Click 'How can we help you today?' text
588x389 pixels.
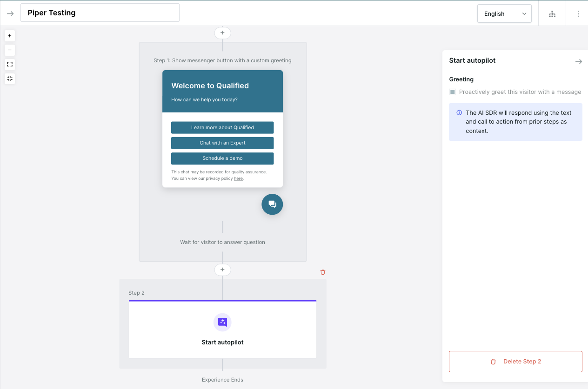point(204,99)
